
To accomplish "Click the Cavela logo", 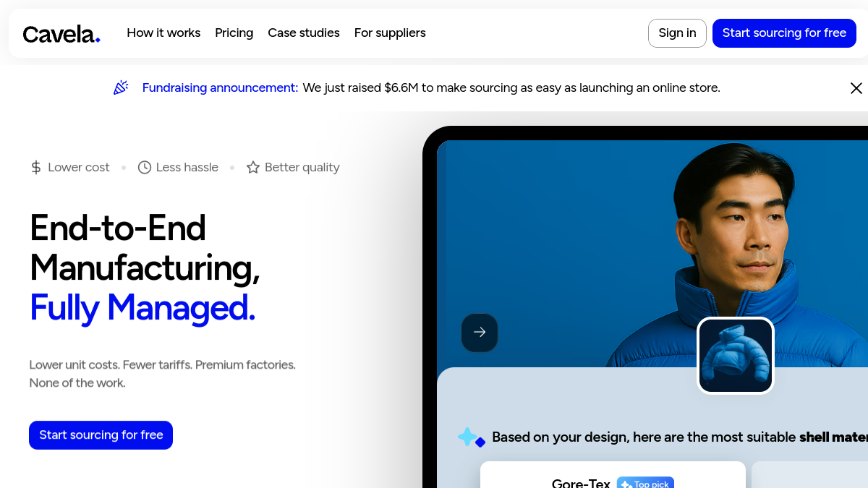I will point(61,33).
